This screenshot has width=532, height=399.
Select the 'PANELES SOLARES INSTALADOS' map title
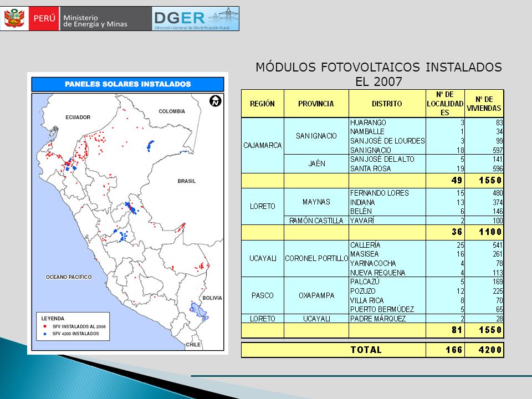click(x=127, y=84)
